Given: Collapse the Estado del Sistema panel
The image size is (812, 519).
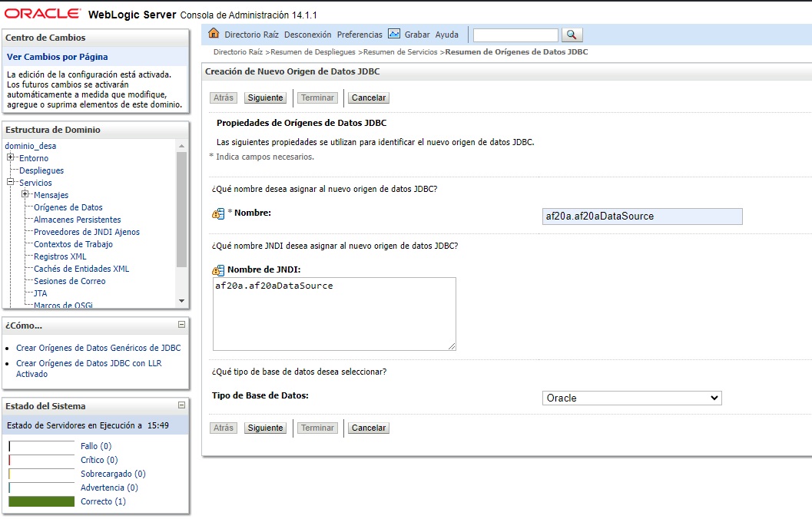Looking at the screenshot, I should (x=182, y=405).
